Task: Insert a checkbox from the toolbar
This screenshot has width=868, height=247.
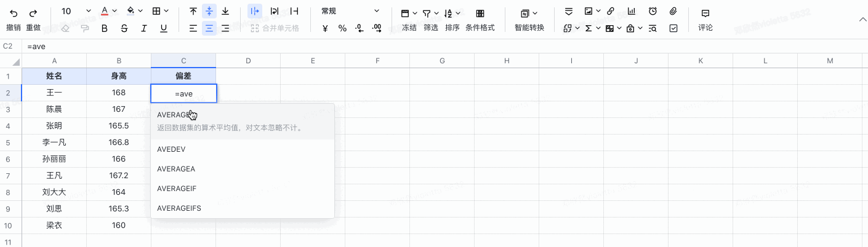Action: (x=673, y=28)
